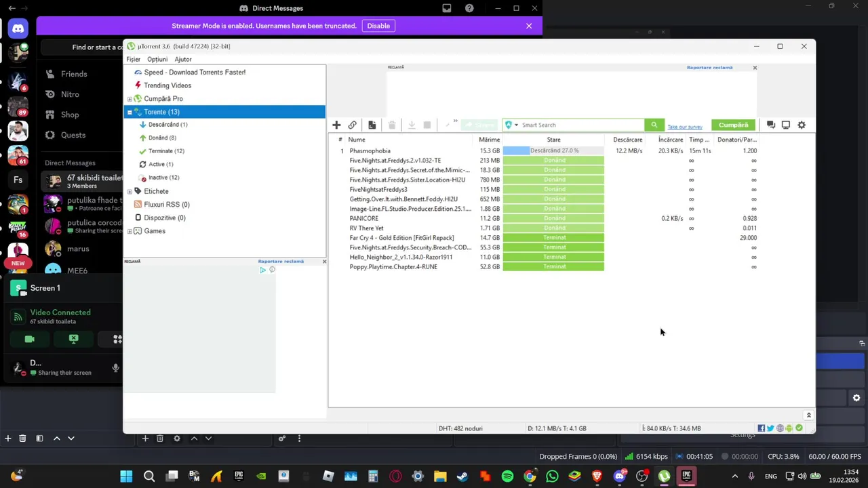This screenshot has width=868, height=488.
Task: Click the Create New Torrent icon
Action: [x=372, y=125]
